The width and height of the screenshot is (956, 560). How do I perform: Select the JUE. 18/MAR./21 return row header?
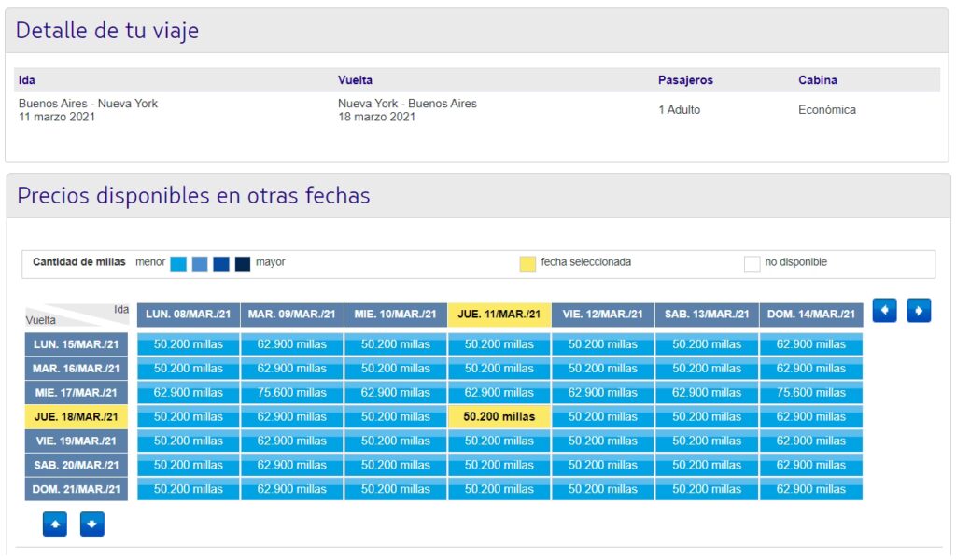point(77,416)
